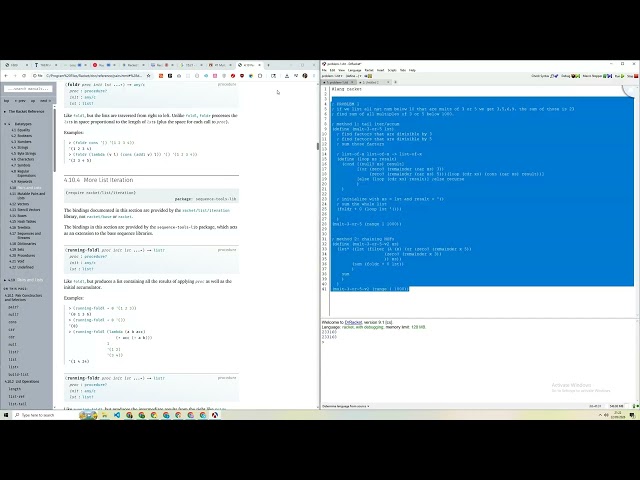Viewport: 640px width, 480px height.
Task: Click the browser page vertical scrollbar thumb
Action: coord(318,146)
